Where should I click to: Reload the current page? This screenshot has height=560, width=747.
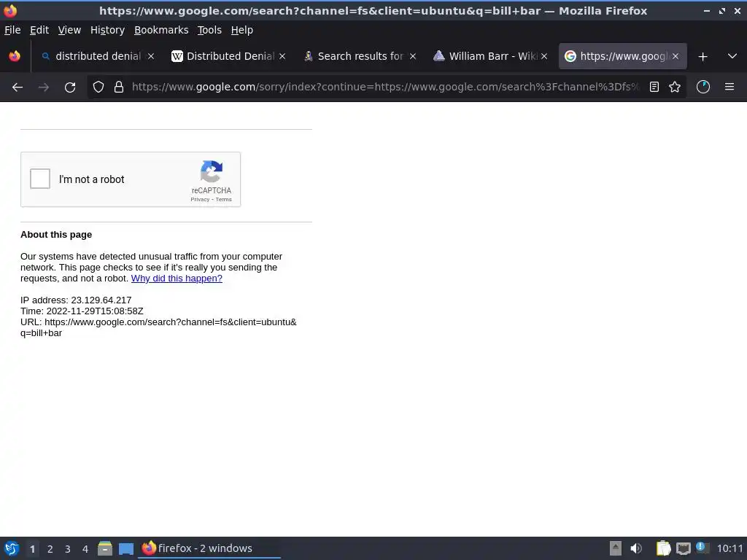[x=70, y=87]
